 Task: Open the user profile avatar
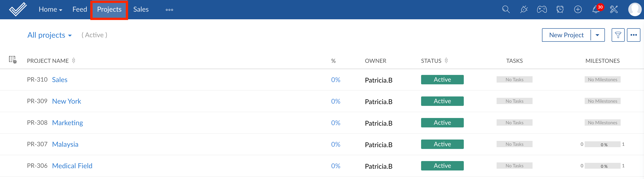click(634, 9)
